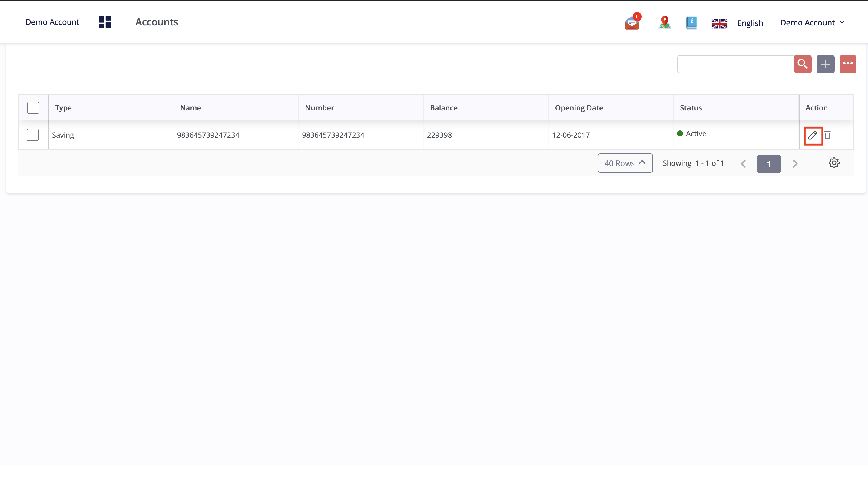
Task: Toggle the header row checkbox
Action: [x=33, y=107]
